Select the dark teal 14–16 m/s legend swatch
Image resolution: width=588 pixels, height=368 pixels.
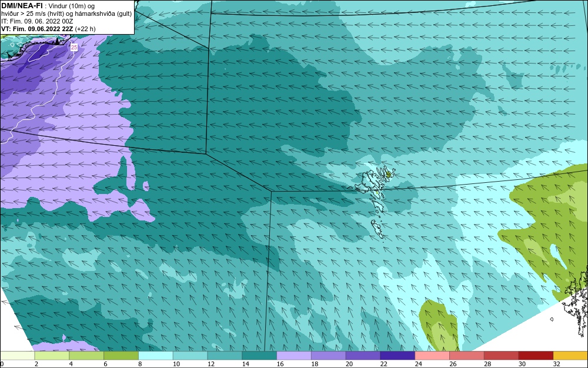tap(259, 356)
